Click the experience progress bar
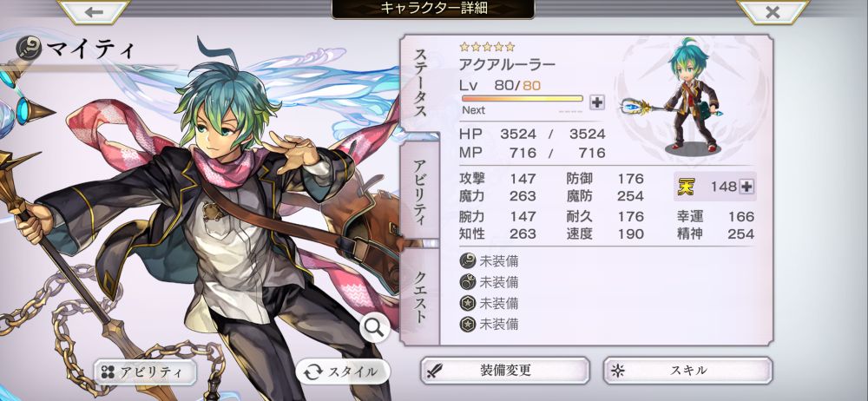 522,99
